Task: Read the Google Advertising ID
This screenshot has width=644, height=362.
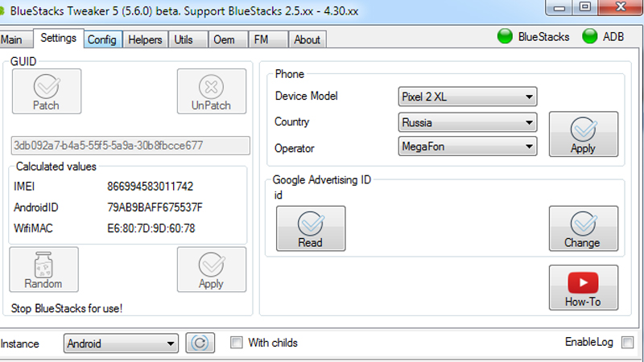Action: coord(311,228)
